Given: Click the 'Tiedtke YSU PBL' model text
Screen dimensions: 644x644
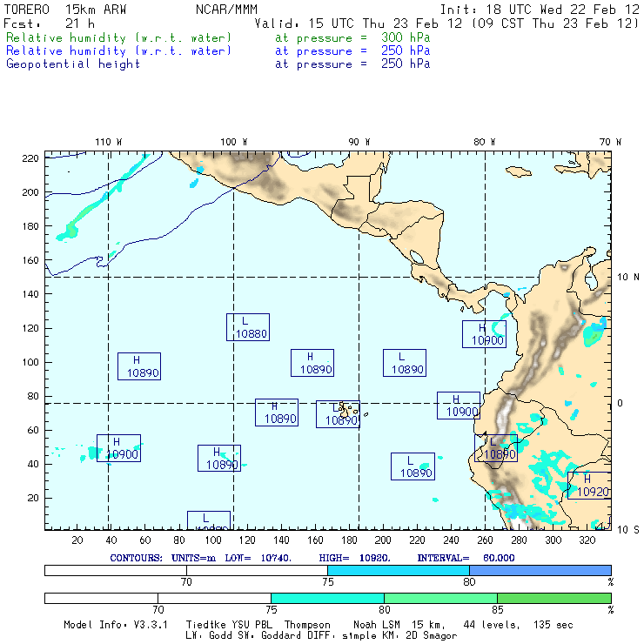Looking at the screenshot, I should (229, 625).
